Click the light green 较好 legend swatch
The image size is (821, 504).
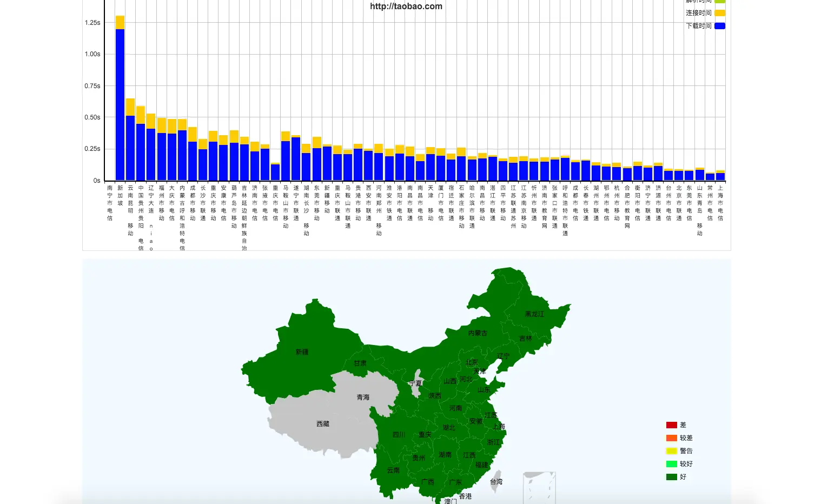coord(671,464)
